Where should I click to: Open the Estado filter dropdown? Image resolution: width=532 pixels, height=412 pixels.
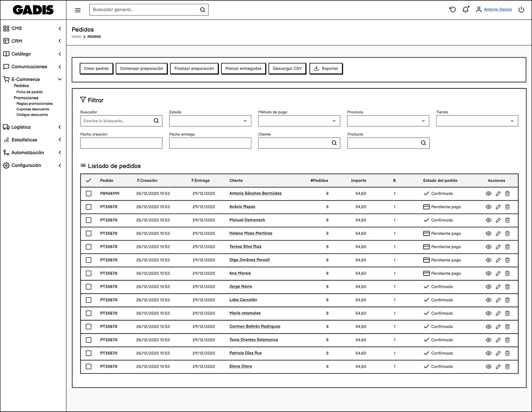coord(210,121)
